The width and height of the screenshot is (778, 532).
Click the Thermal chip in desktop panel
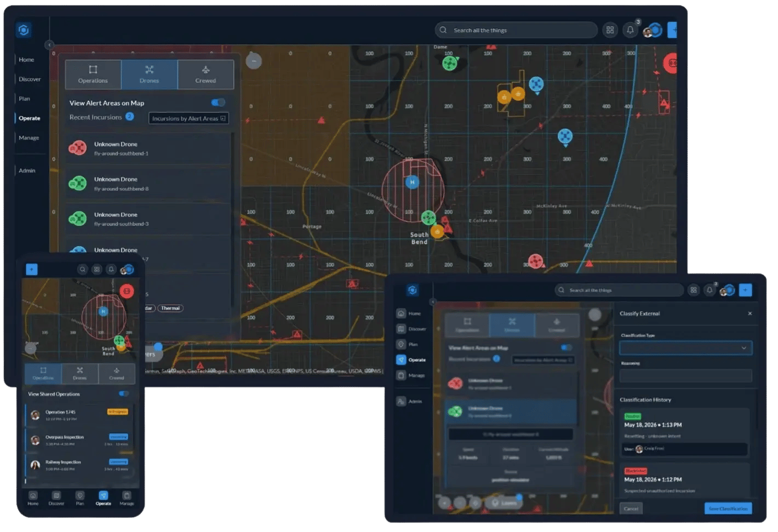[170, 308]
